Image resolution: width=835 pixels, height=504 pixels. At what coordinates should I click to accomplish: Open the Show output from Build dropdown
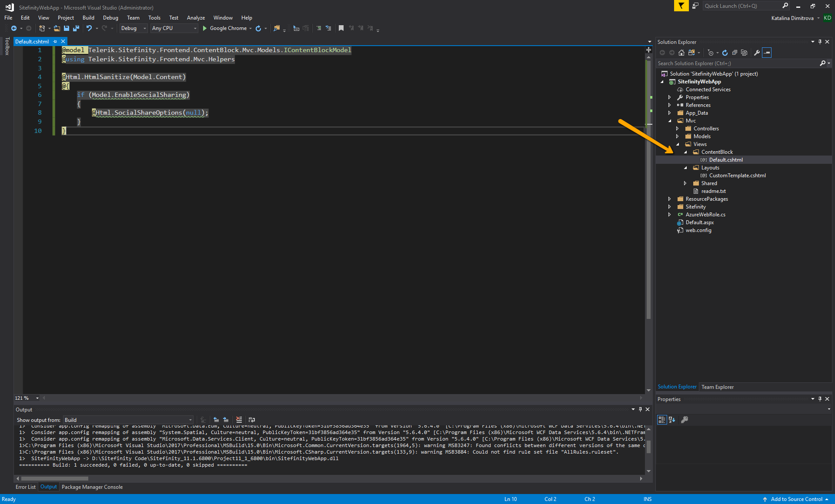tap(128, 420)
